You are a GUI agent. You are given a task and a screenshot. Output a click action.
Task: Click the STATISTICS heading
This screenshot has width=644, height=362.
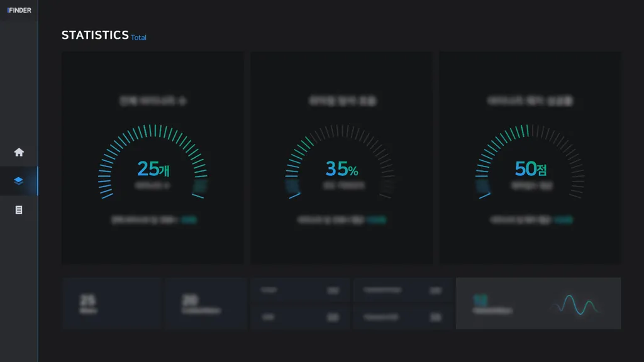(x=95, y=35)
